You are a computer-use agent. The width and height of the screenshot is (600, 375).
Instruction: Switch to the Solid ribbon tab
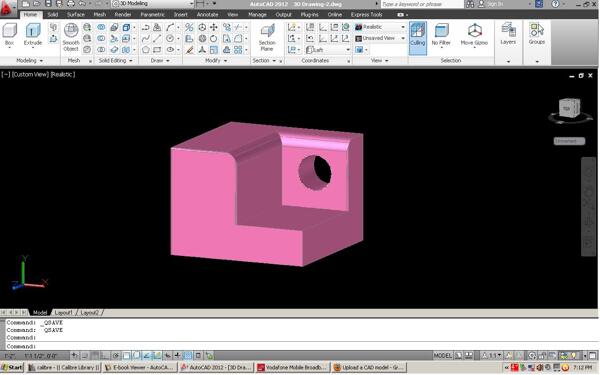(52, 15)
